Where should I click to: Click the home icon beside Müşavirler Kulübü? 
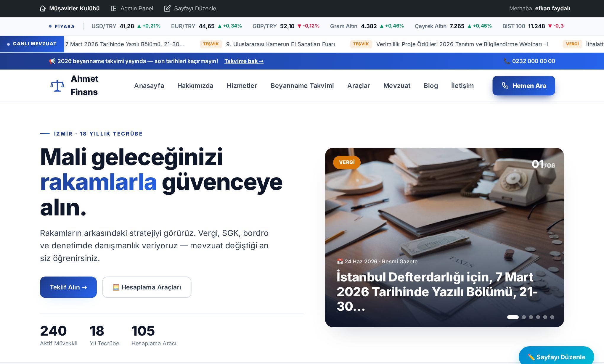(x=43, y=8)
